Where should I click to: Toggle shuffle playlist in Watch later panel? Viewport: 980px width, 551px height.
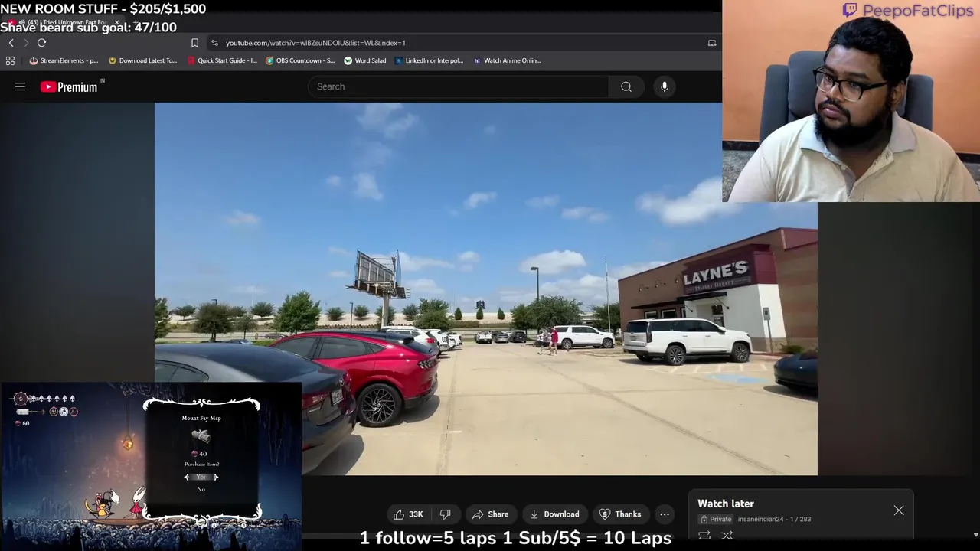click(727, 536)
